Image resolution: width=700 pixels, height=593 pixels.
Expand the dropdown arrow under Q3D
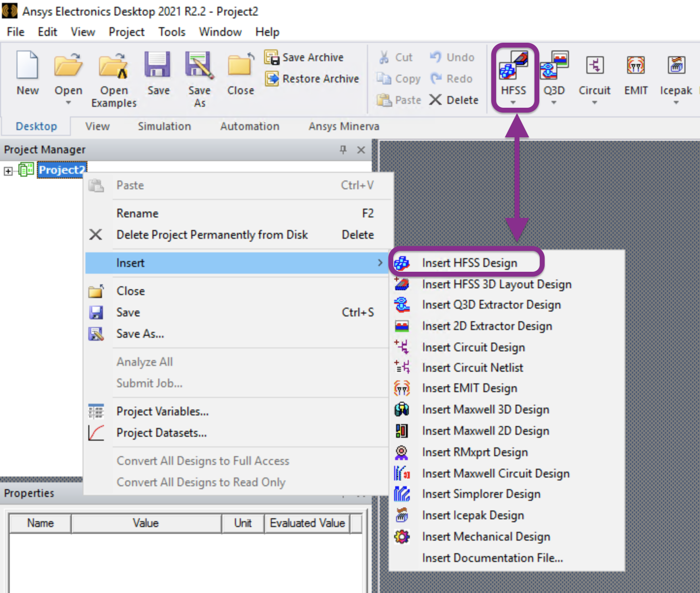(554, 103)
